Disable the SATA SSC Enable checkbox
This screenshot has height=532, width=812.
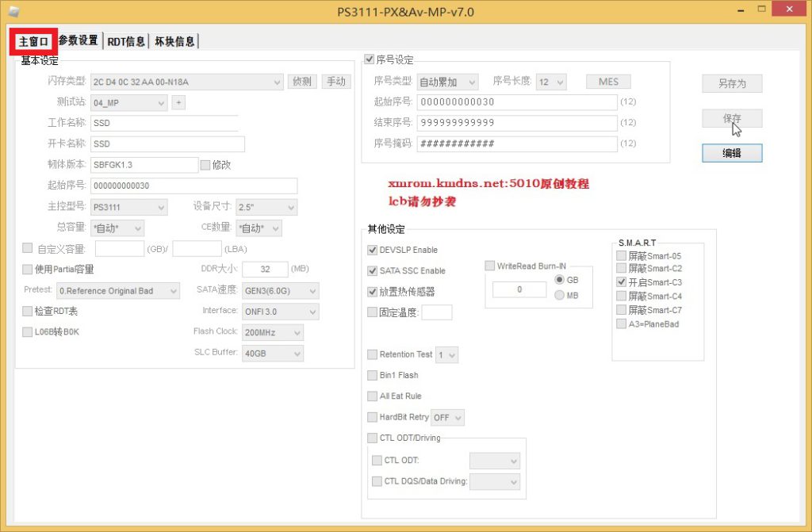(373, 270)
